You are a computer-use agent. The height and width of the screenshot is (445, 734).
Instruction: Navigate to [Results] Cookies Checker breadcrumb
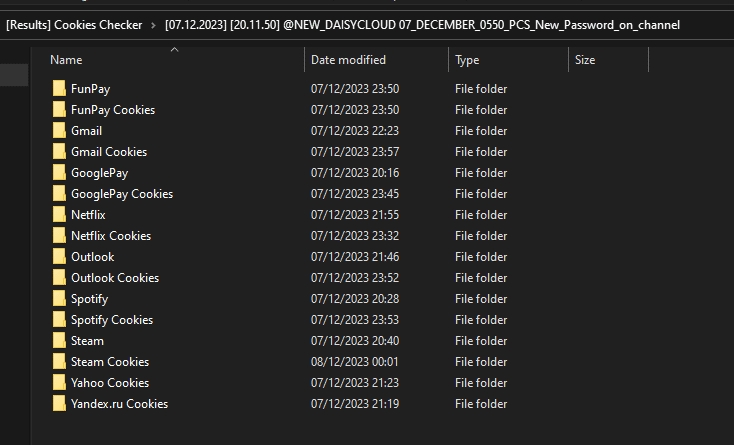click(x=74, y=25)
